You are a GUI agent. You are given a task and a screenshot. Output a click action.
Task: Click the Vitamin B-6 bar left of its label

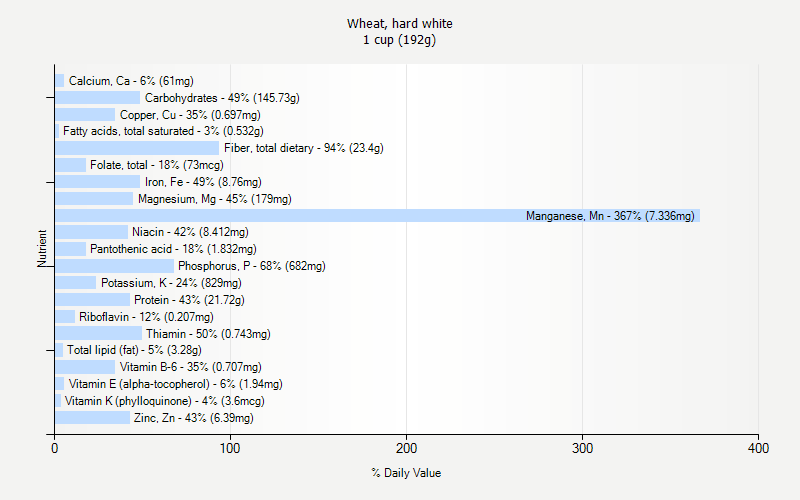[x=85, y=367]
